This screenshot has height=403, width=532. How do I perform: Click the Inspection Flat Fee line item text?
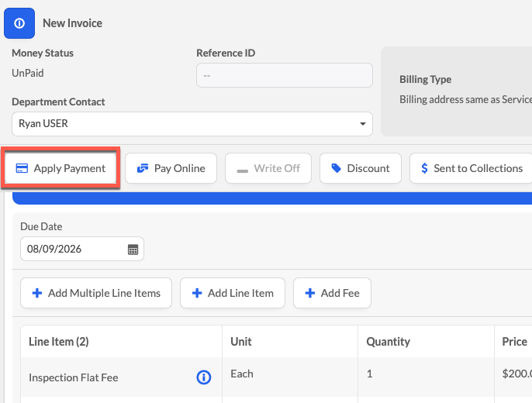[x=74, y=377]
